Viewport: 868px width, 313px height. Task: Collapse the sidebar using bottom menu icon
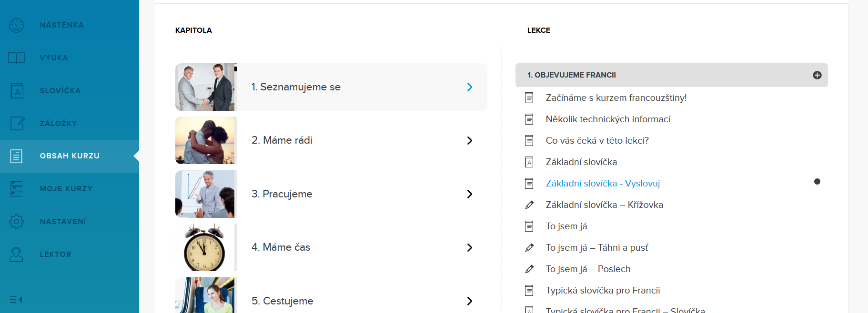(x=16, y=300)
